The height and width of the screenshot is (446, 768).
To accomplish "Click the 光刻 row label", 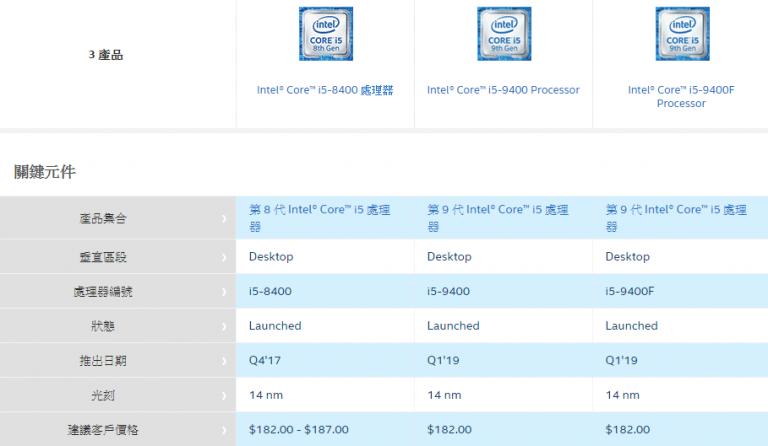I will (x=103, y=395).
